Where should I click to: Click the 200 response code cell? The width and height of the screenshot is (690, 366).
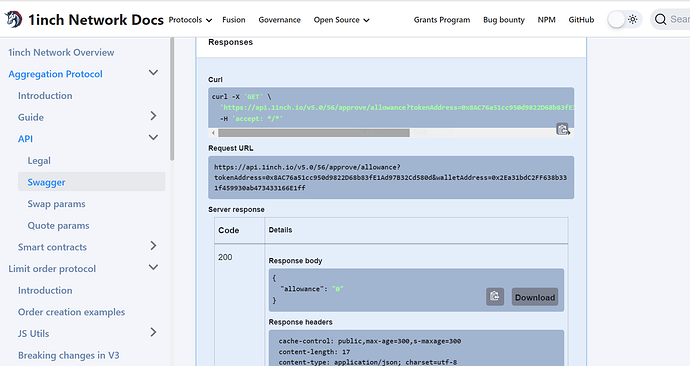pyautogui.click(x=225, y=257)
